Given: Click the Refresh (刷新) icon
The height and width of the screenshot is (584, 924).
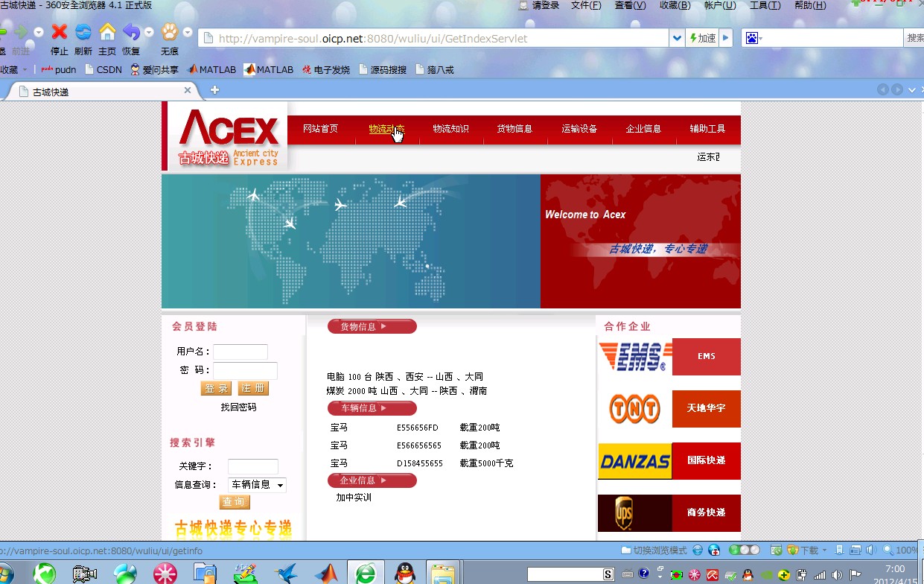Looking at the screenshot, I should point(83,32).
